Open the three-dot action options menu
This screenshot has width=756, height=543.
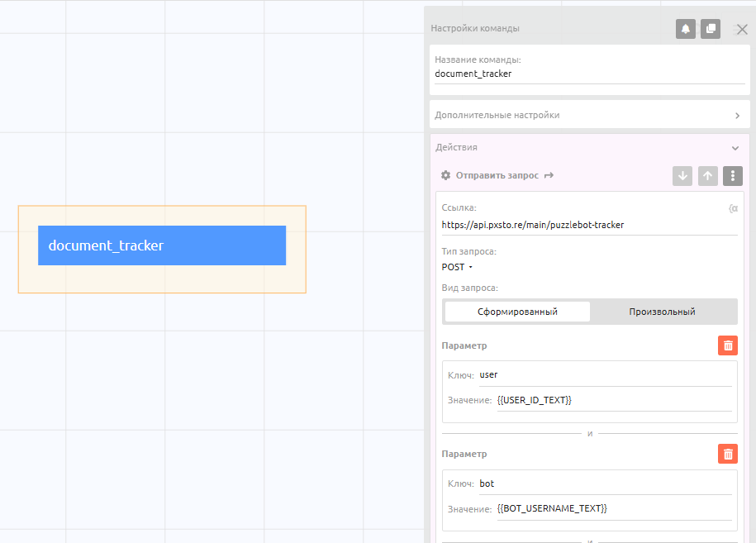pos(732,176)
